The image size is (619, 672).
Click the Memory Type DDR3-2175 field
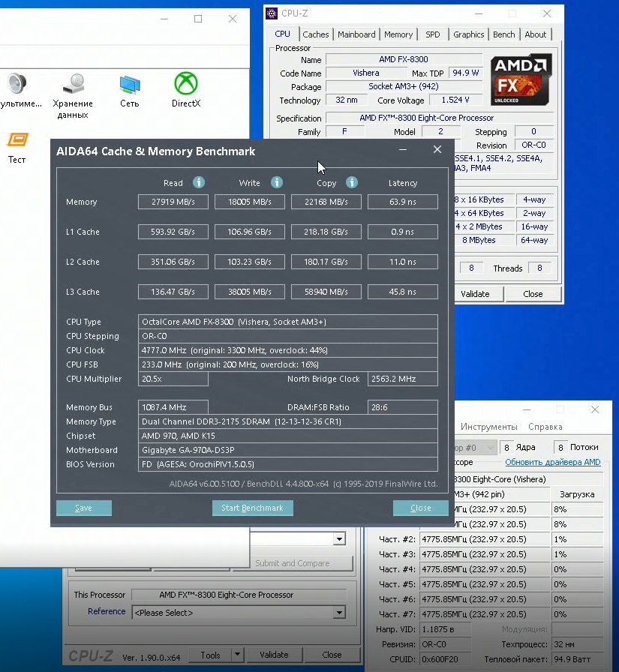287,421
